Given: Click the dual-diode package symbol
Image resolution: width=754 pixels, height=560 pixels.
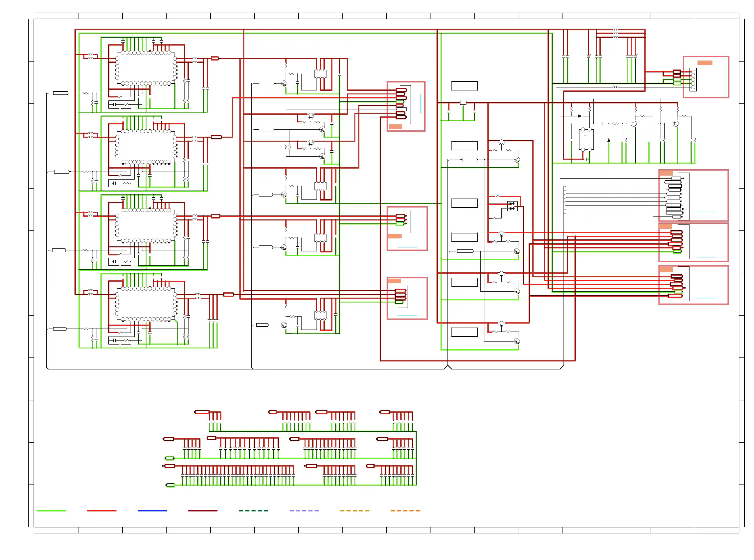Looking at the screenshot, I should click(512, 206).
